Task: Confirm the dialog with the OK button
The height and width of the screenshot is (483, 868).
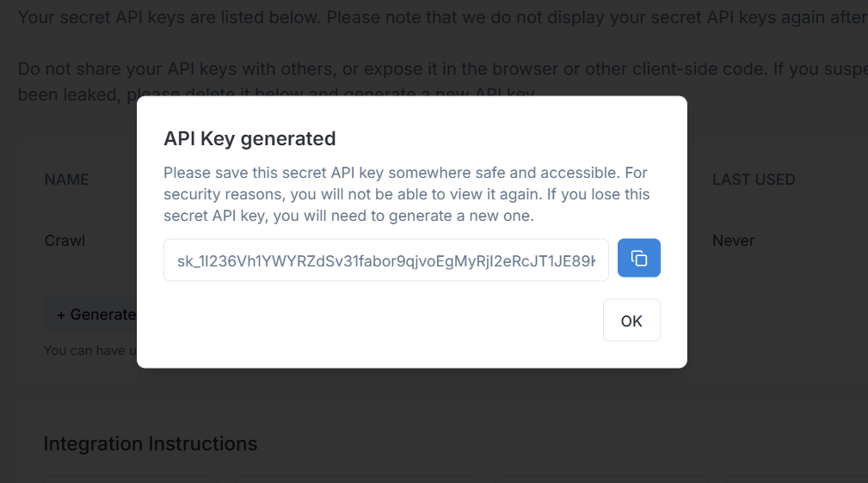Action: point(631,321)
